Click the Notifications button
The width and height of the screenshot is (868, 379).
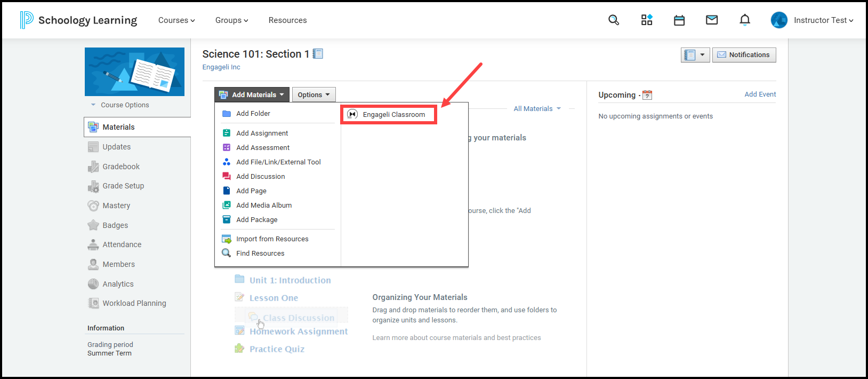click(x=744, y=55)
